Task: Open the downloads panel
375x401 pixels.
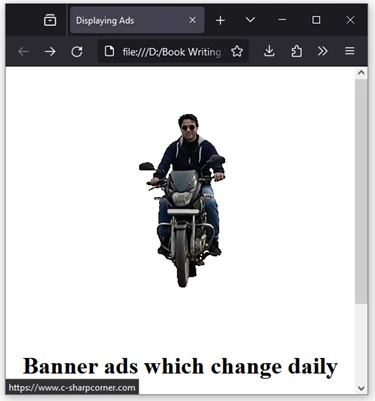Action: 269,51
